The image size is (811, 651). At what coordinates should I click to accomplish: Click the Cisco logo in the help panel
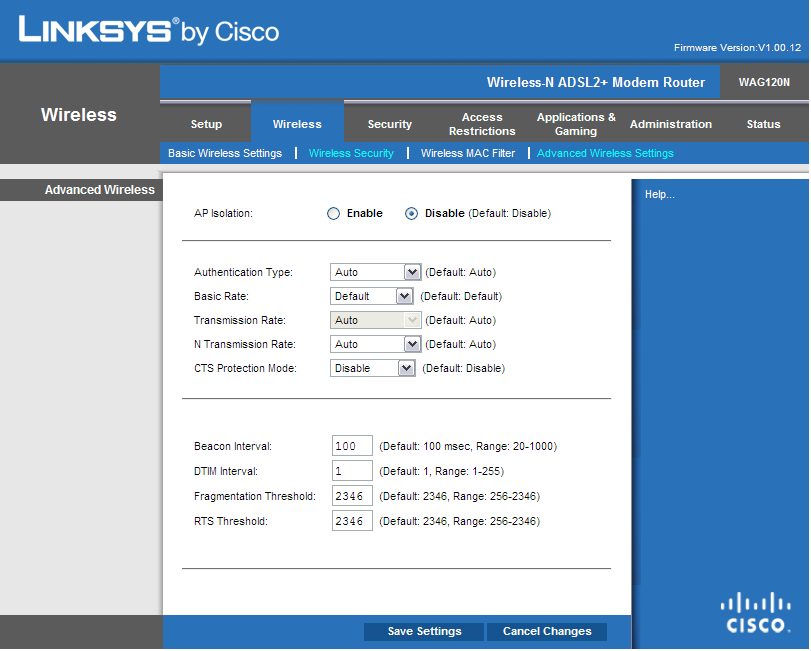pyautogui.click(x=755, y=613)
